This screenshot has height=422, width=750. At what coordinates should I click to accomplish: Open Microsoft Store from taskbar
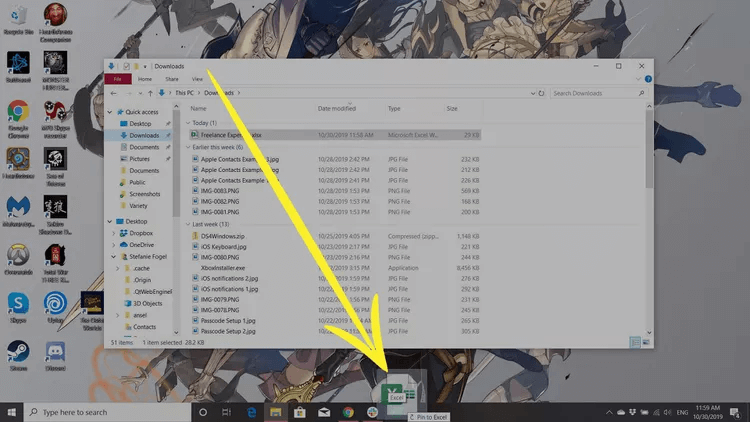pos(300,412)
